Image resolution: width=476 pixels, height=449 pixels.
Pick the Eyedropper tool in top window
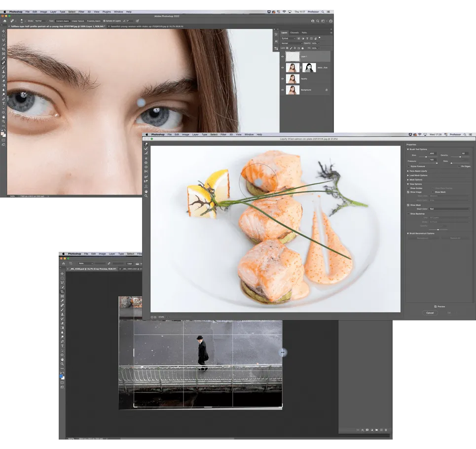[x=4, y=58]
